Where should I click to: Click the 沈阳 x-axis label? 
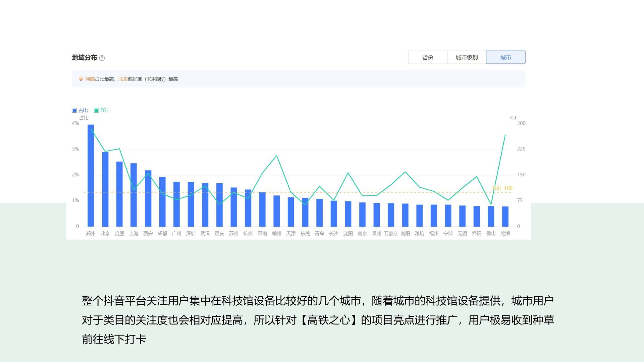[348, 233]
